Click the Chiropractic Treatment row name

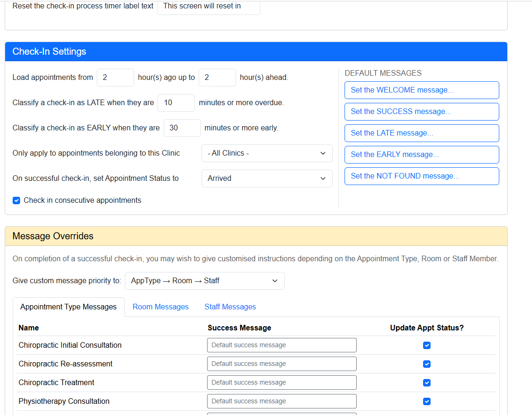[56, 382]
